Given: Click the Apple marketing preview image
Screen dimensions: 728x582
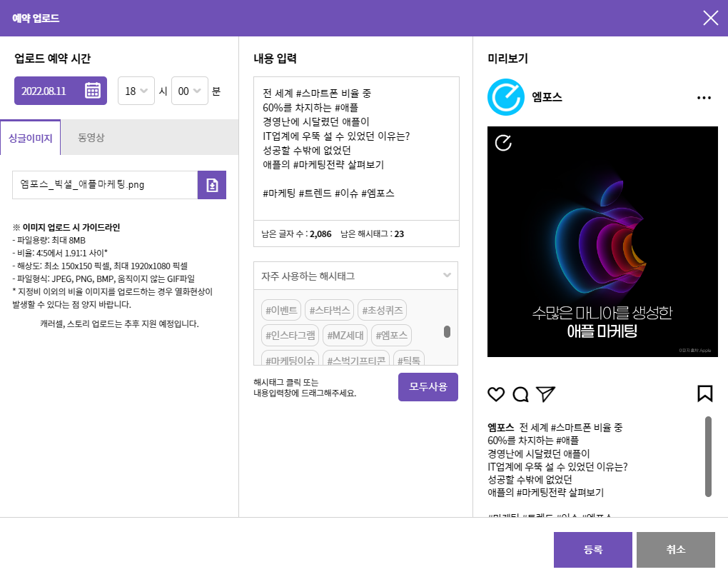Looking at the screenshot, I should [602, 241].
